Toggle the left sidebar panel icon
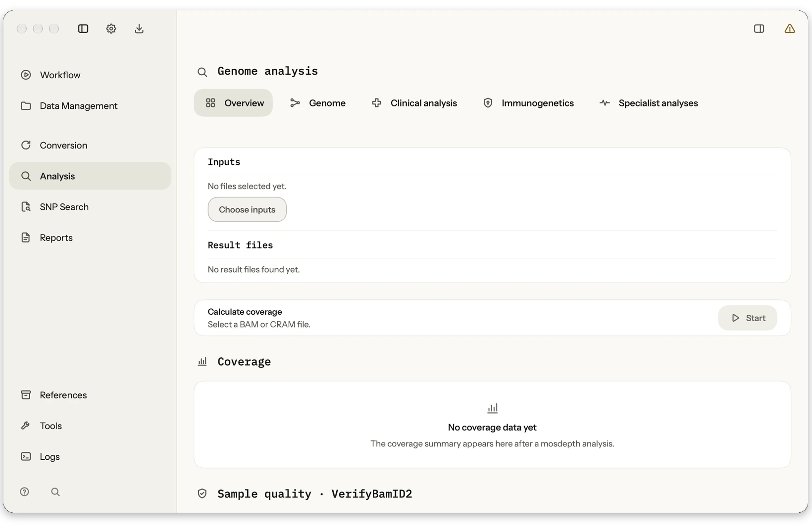The image size is (812, 532). (83, 29)
